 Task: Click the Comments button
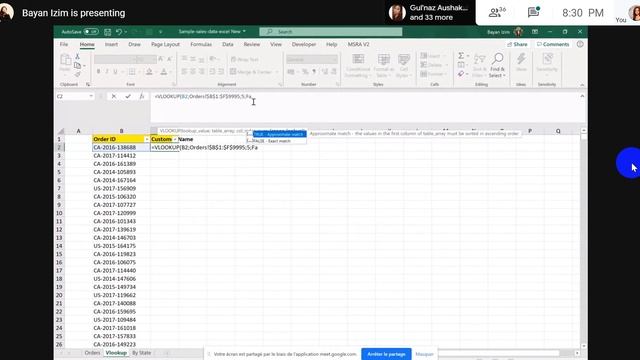click(553, 44)
